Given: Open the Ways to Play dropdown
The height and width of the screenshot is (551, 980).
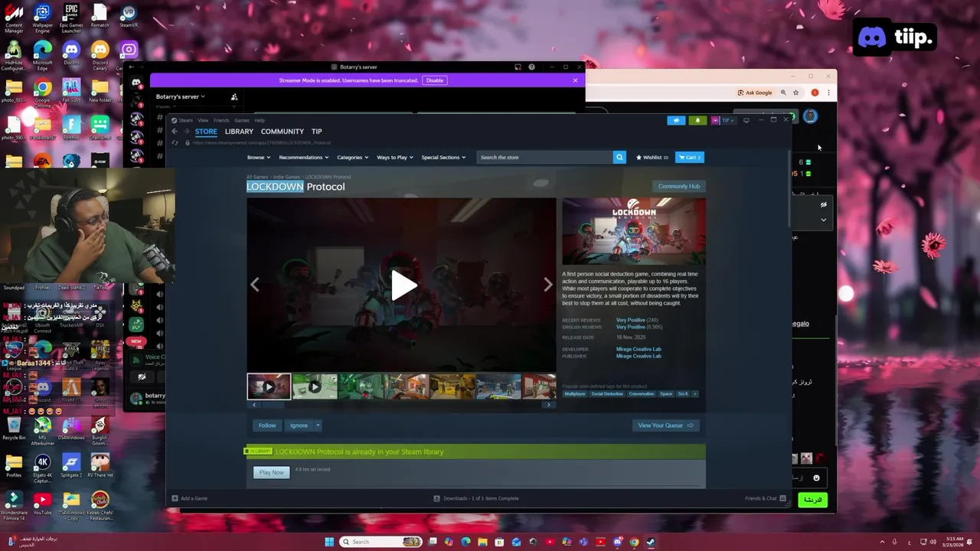Looking at the screenshot, I should click(x=394, y=157).
